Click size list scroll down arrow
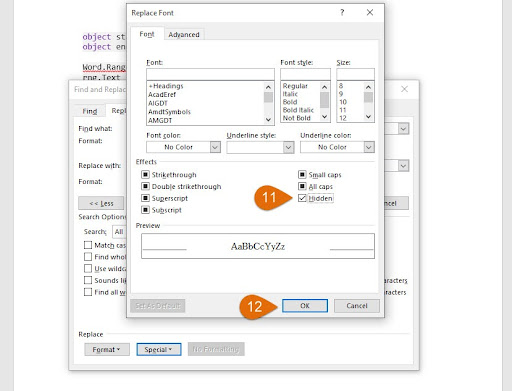512x391 pixels. (368, 117)
